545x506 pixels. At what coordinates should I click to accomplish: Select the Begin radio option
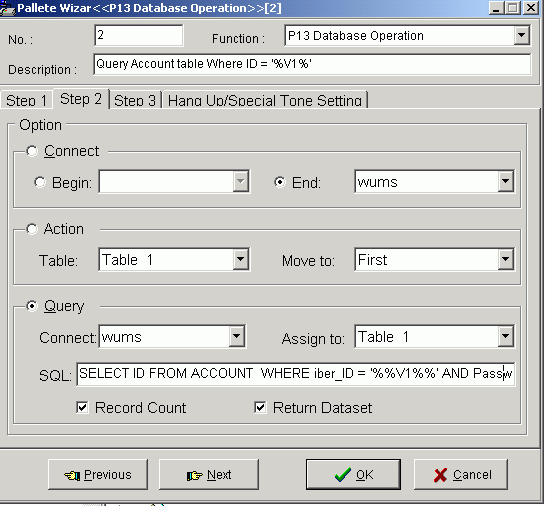40,182
